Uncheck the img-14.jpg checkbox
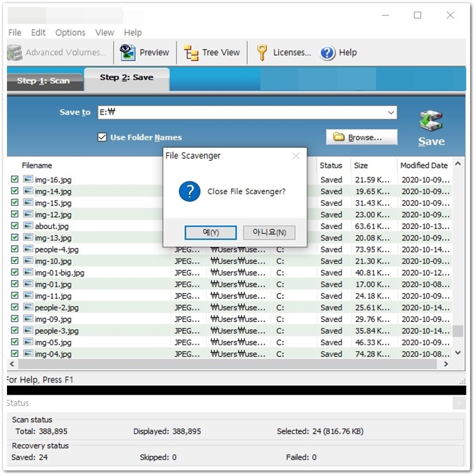The width and height of the screenshot is (476, 476). pyautogui.click(x=14, y=191)
